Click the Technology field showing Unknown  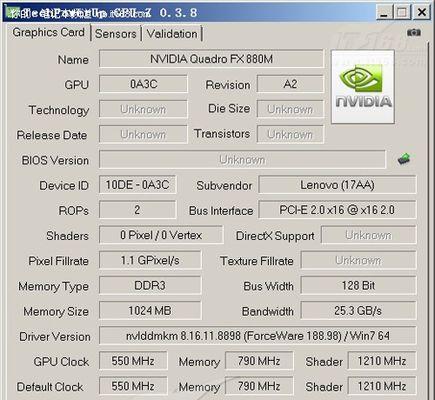143,109
